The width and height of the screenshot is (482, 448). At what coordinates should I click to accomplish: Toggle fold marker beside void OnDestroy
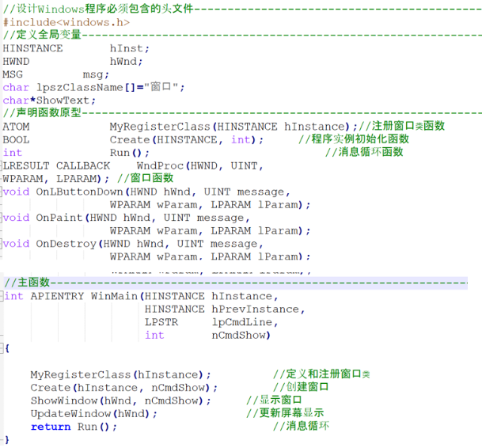1,244
